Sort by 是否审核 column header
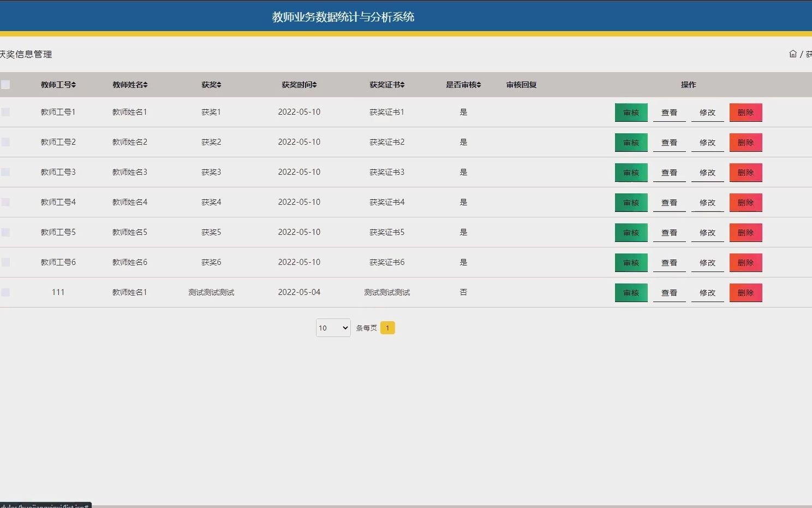The height and width of the screenshot is (508, 812). point(463,85)
